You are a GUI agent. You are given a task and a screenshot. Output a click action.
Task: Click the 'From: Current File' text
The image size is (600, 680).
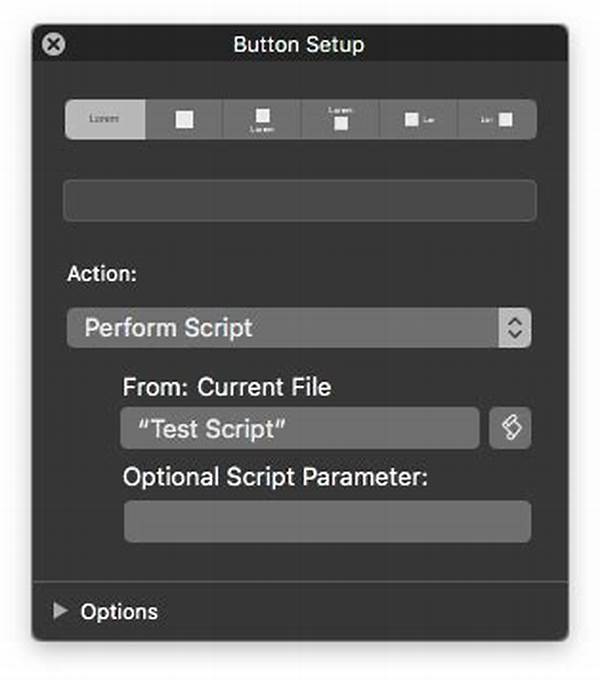coord(227,386)
